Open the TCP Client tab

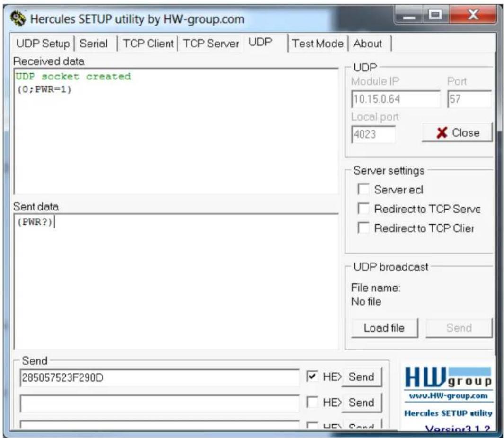(148, 44)
